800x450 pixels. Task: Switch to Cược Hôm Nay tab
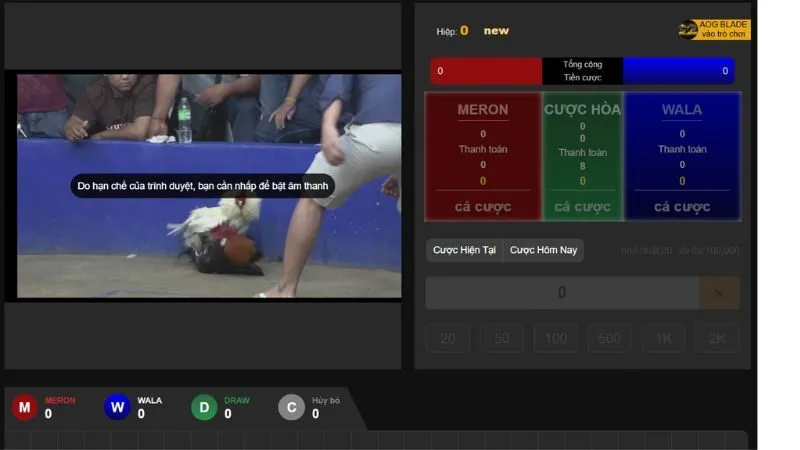point(543,250)
